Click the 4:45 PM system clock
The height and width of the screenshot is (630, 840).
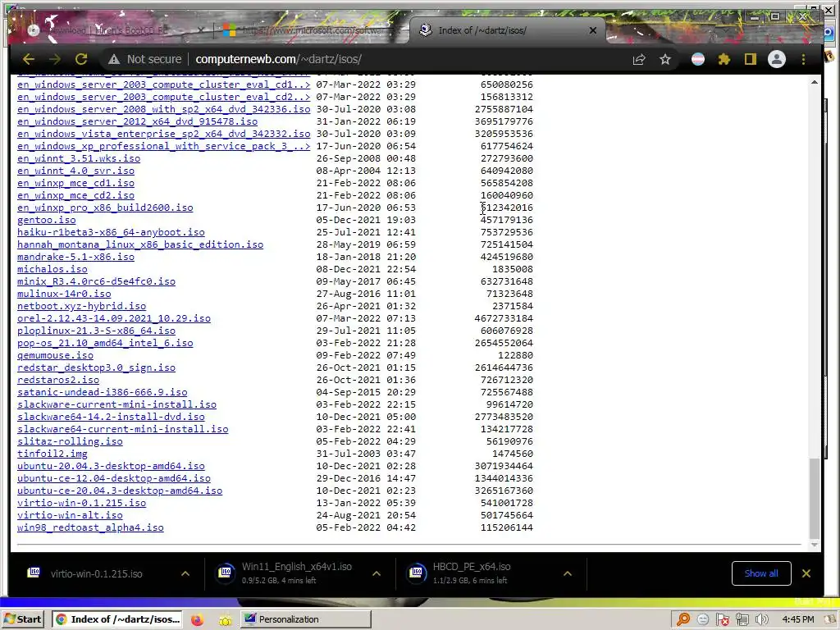click(798, 619)
